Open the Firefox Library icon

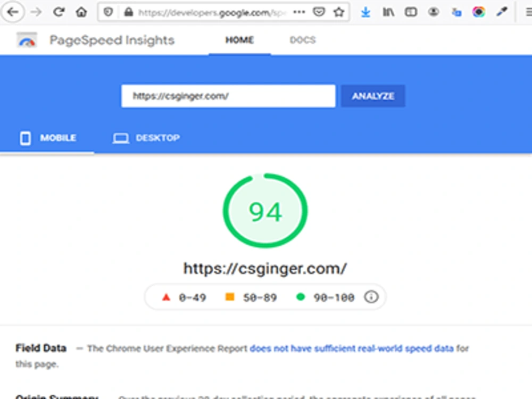[x=388, y=12]
